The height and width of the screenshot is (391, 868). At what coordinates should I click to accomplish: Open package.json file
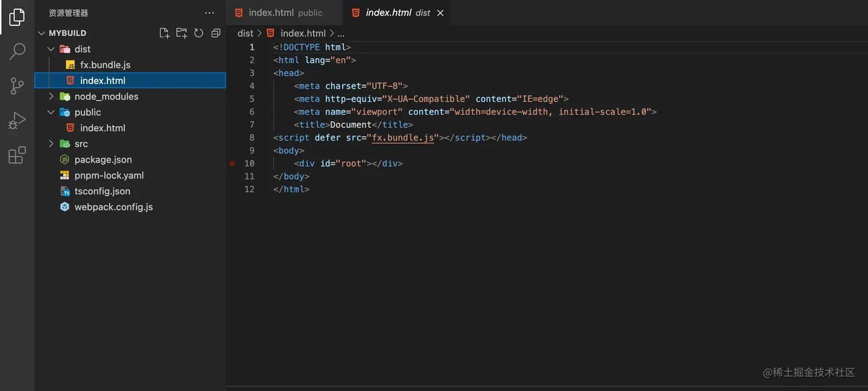click(103, 160)
